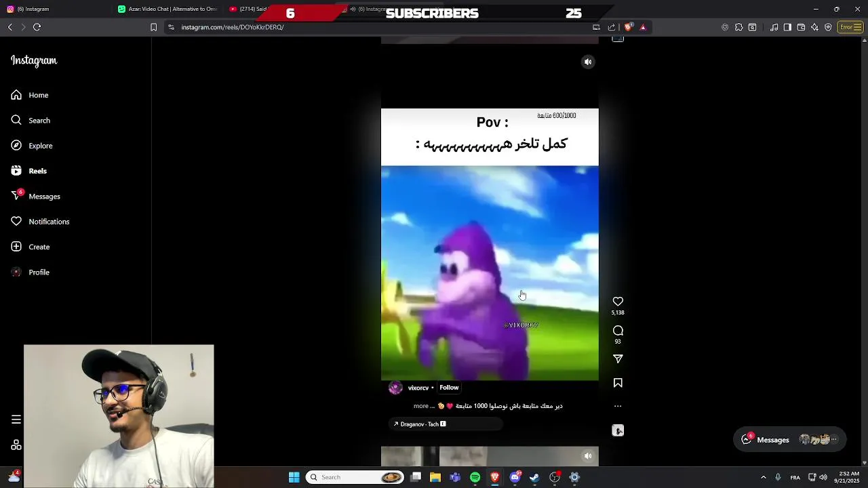Open the Reels section in the sidebar
868x488 pixels.
click(x=29, y=171)
